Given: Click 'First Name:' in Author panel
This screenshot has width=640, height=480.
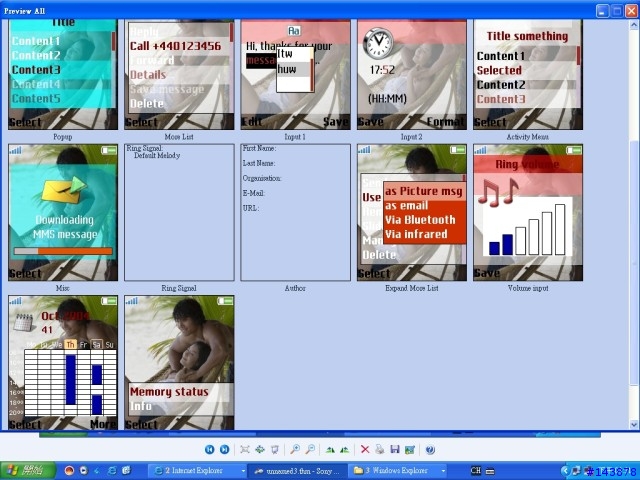Looking at the screenshot, I should (259, 148).
